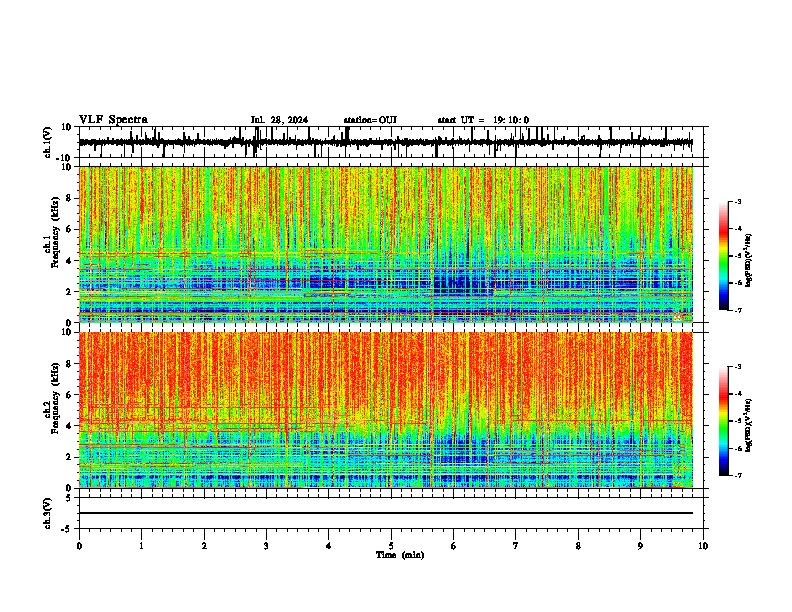
Task: Select the 4 tick on the Time axis
Action: (329, 546)
